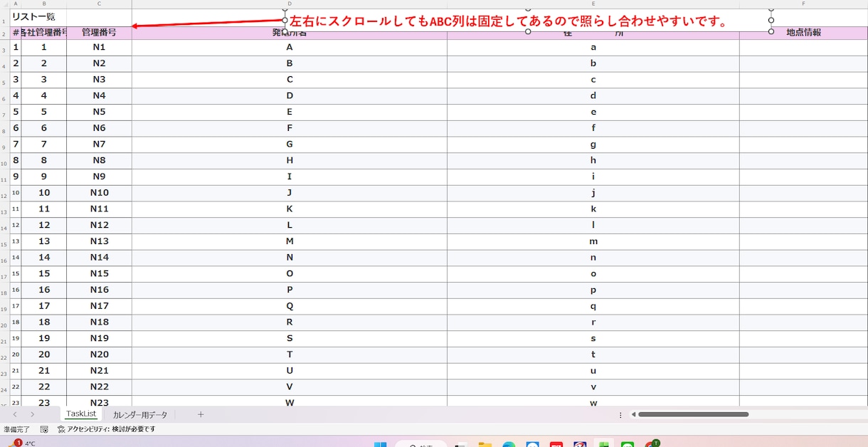The height and width of the screenshot is (447, 868).
Task: Select cell containing N10
Action: pos(99,193)
